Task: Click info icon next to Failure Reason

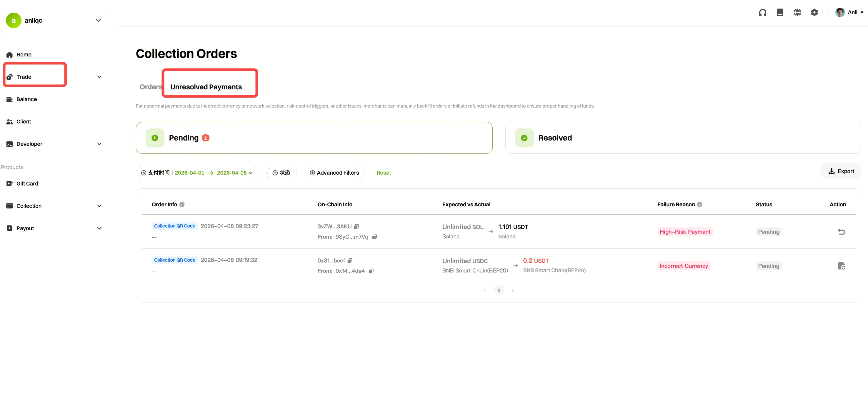Action: tap(699, 204)
